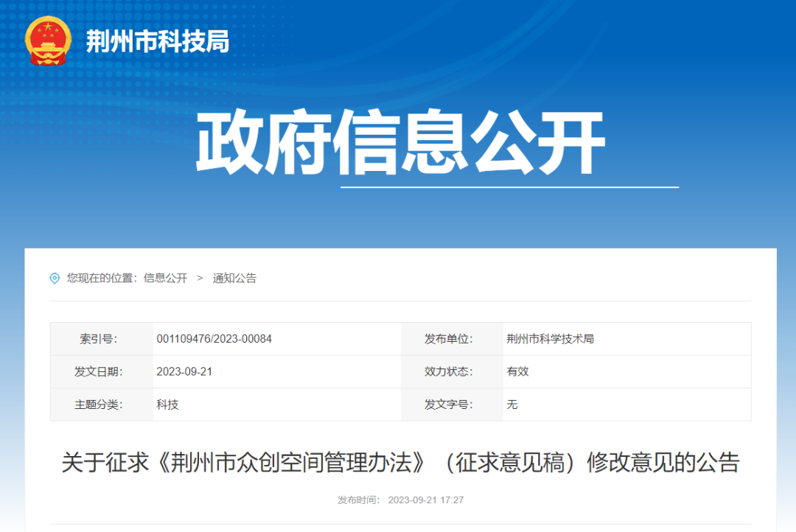Click the 发文日期 field label

(98, 371)
